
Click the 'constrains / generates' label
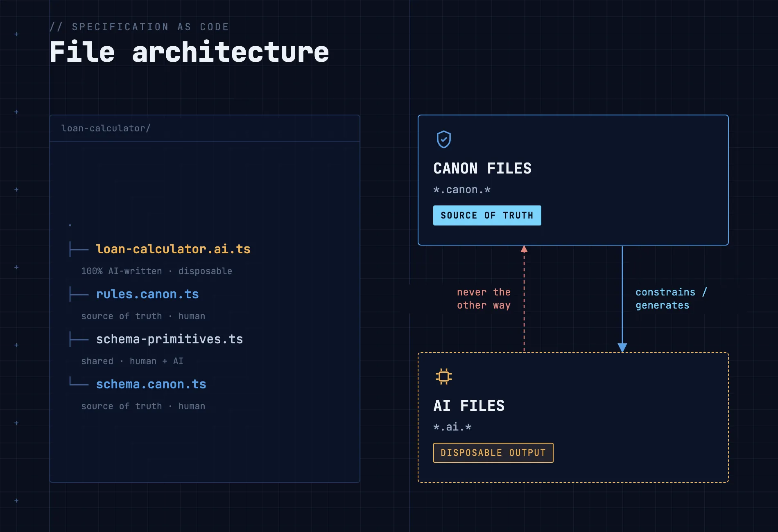(x=671, y=299)
